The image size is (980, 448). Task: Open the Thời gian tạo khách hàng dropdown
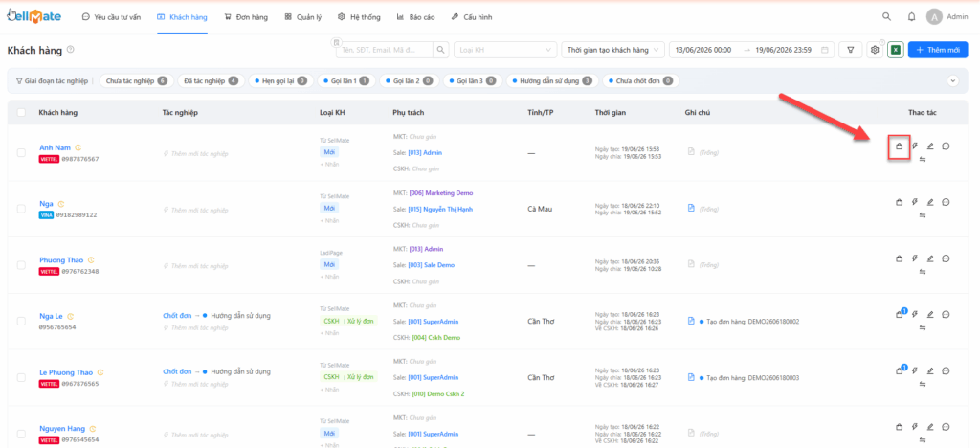[x=613, y=50]
